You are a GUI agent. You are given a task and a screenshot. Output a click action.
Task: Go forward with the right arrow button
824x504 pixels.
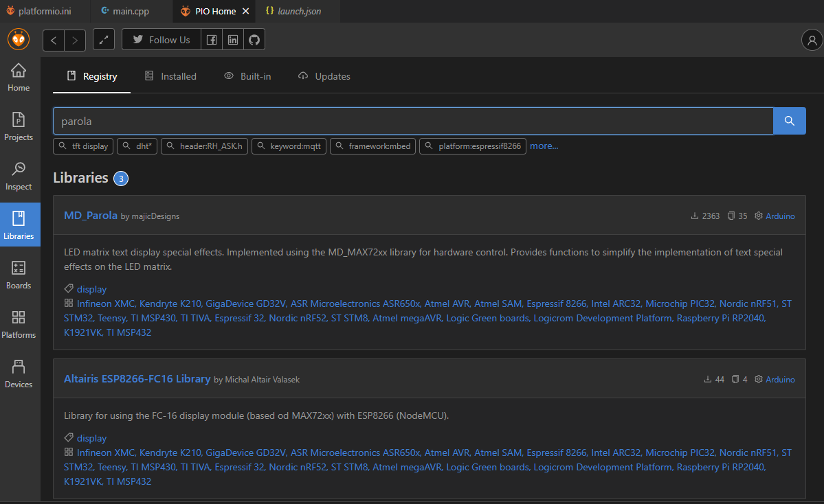point(75,40)
